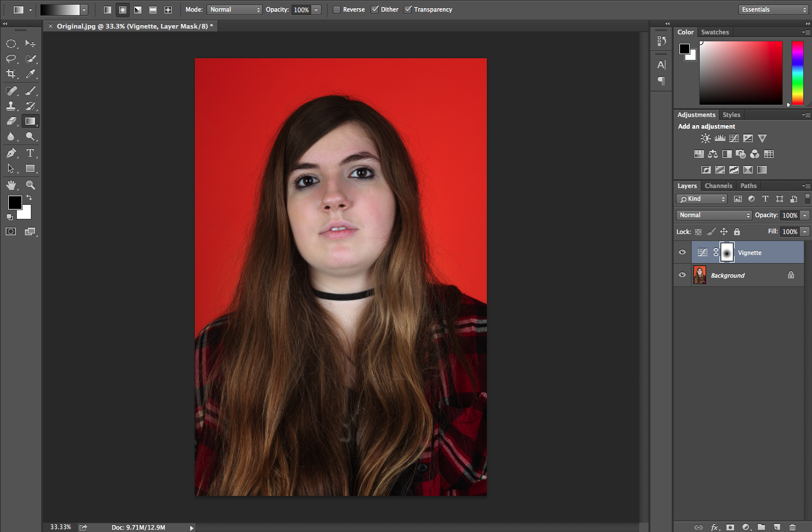Change the screen mode

30,232
